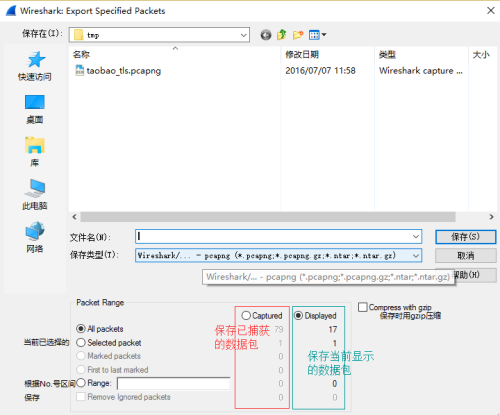Select the taobao_tls.pcapng file icon

click(79, 70)
